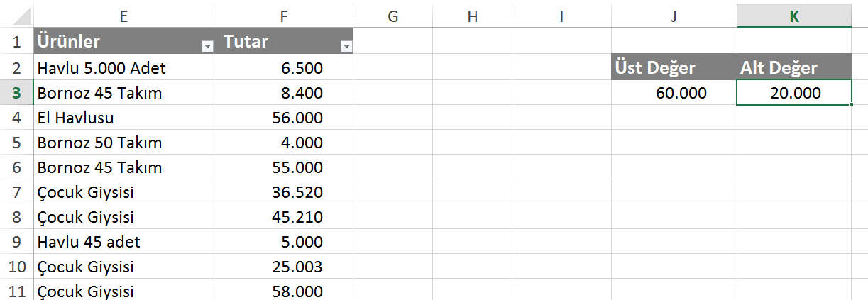Click the Havlu 45 adet cell

pyautogui.click(x=123, y=242)
